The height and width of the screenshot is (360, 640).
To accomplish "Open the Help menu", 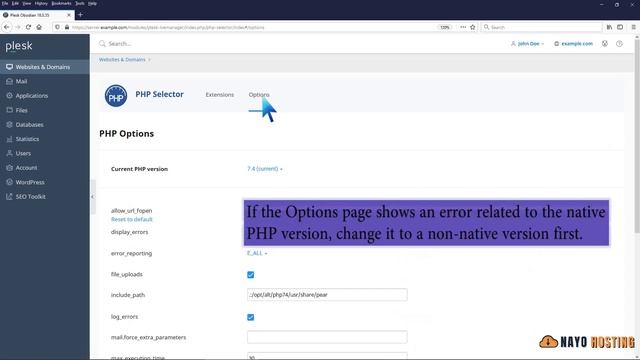I will pyautogui.click(x=93, y=3).
